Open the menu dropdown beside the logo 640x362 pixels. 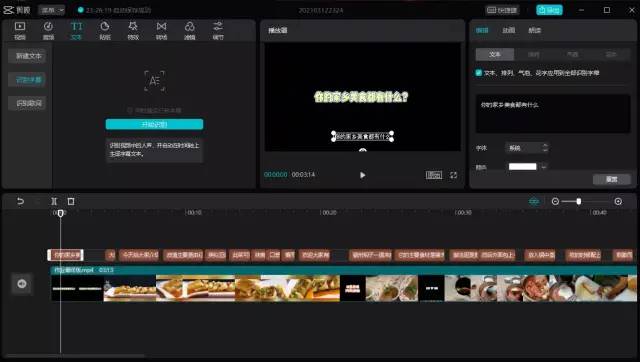[52, 10]
